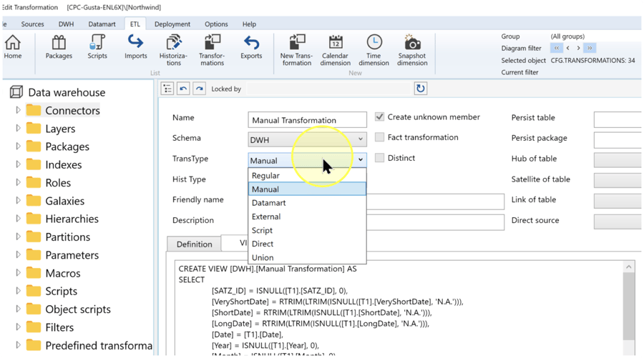644x358 pixels.
Task: Open the Scripts list icon in ribbon
Action: point(97,47)
